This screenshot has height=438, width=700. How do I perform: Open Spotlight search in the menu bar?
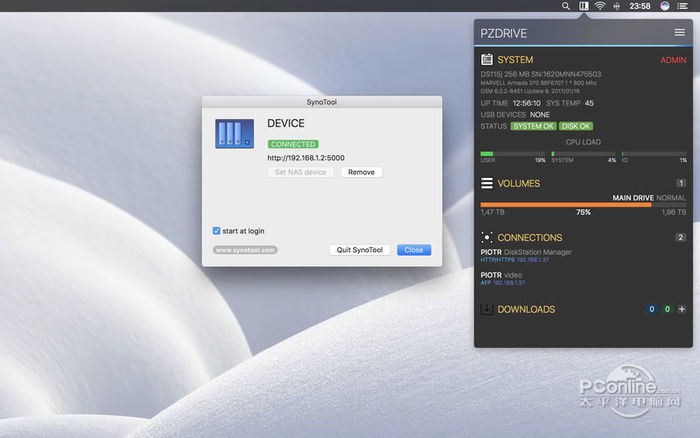[566, 6]
